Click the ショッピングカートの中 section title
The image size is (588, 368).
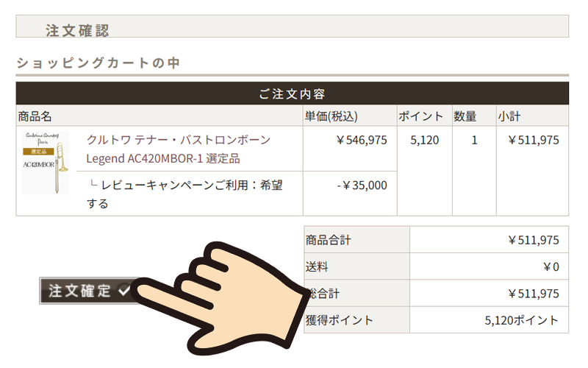98,63
